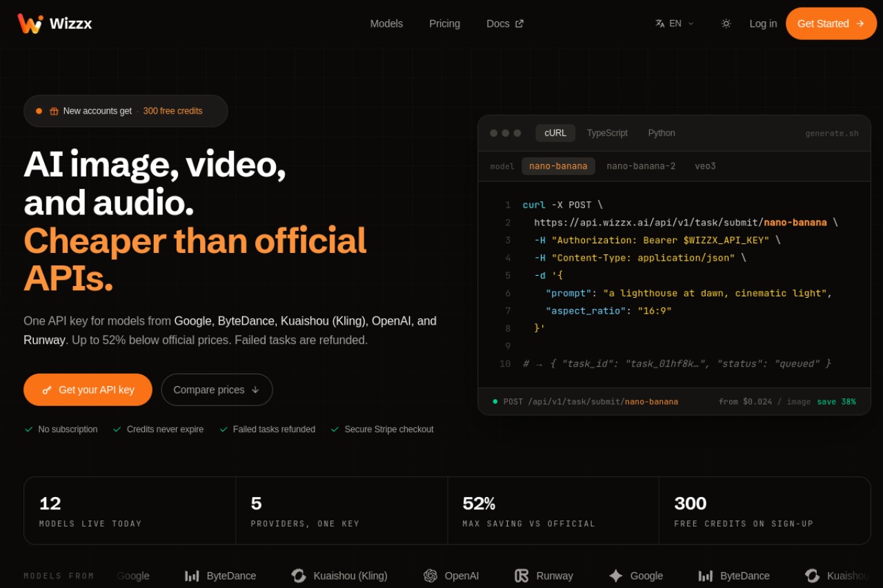The width and height of the screenshot is (883, 588).
Task: Switch to the Python code tab
Action: tap(662, 133)
